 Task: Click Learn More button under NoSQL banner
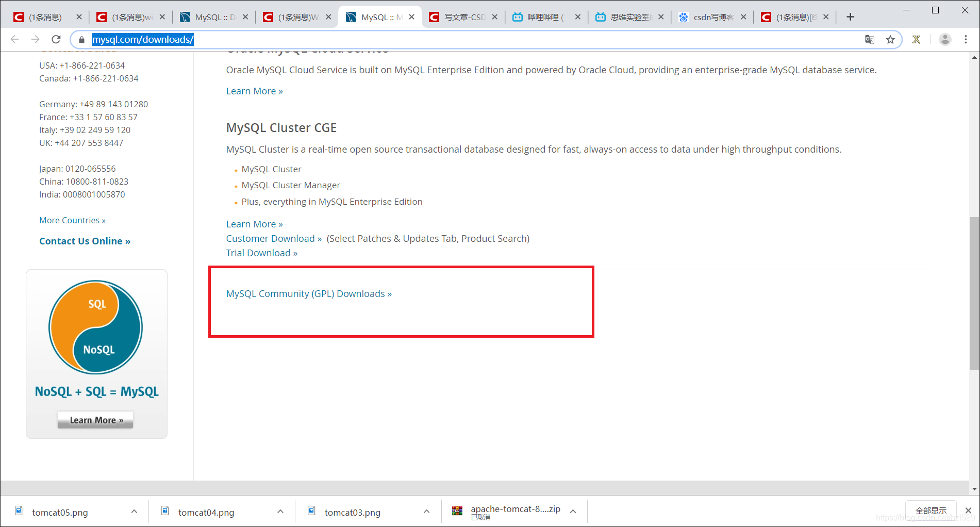coord(95,420)
